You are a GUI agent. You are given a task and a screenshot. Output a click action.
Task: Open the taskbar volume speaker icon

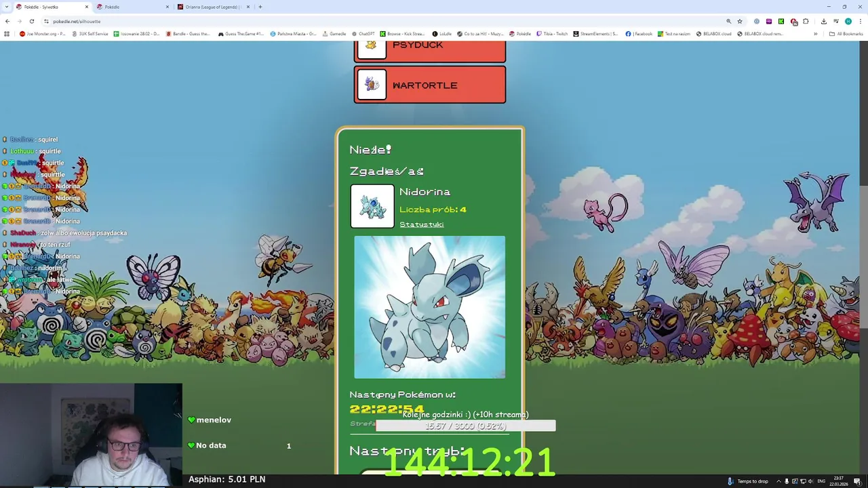click(811, 481)
